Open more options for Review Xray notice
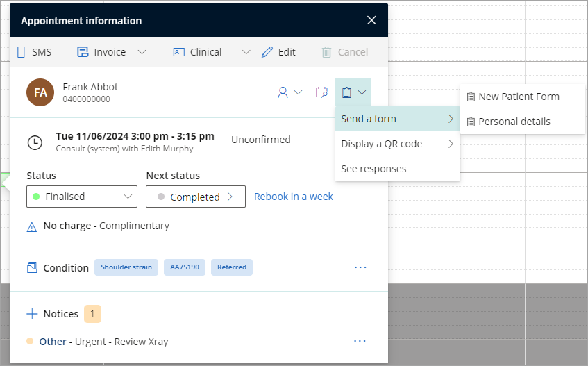This screenshot has width=588, height=366. click(x=360, y=341)
